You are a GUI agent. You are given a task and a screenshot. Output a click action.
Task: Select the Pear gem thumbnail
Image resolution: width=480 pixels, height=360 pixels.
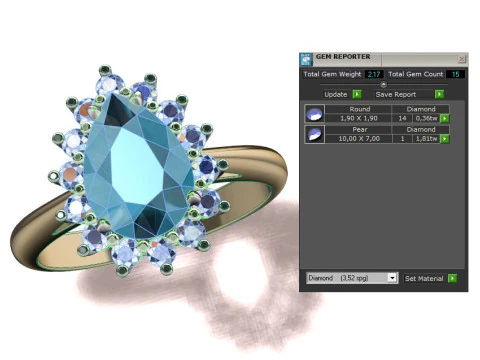pos(315,134)
